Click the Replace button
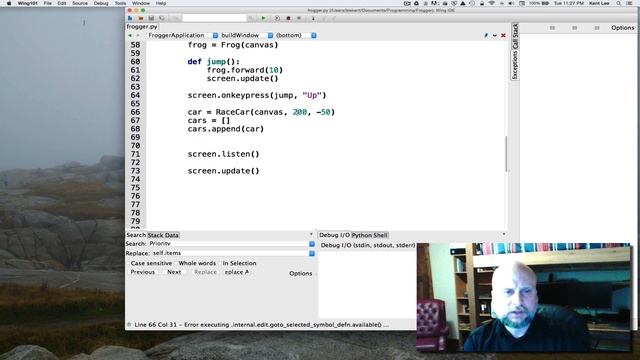640x360 pixels. coord(205,272)
